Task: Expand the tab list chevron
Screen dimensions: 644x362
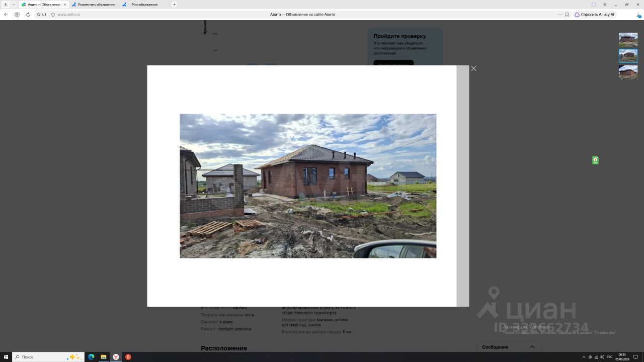Action: click(x=14, y=5)
